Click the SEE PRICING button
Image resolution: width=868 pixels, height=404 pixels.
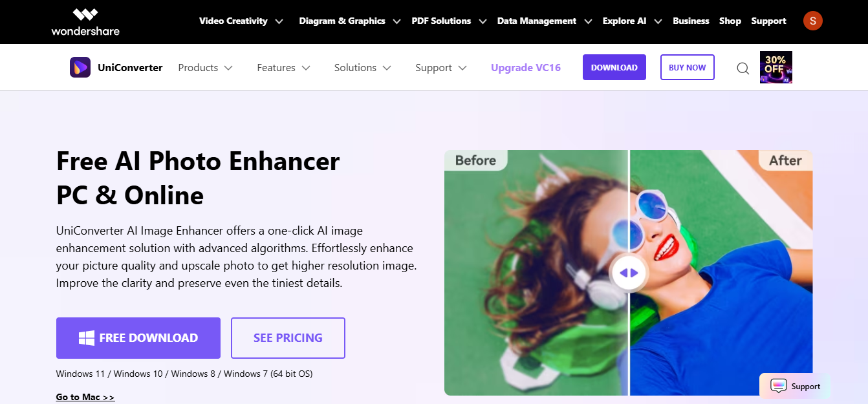[x=288, y=338]
